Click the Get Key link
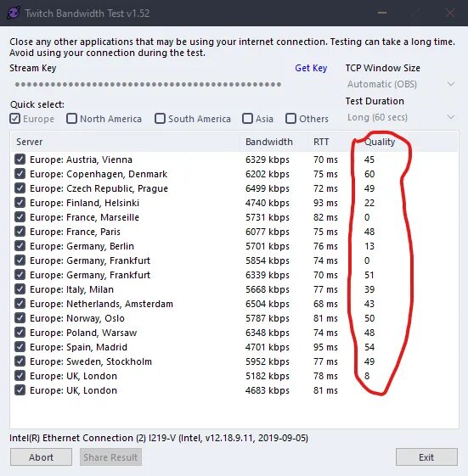468x476 pixels. point(311,68)
